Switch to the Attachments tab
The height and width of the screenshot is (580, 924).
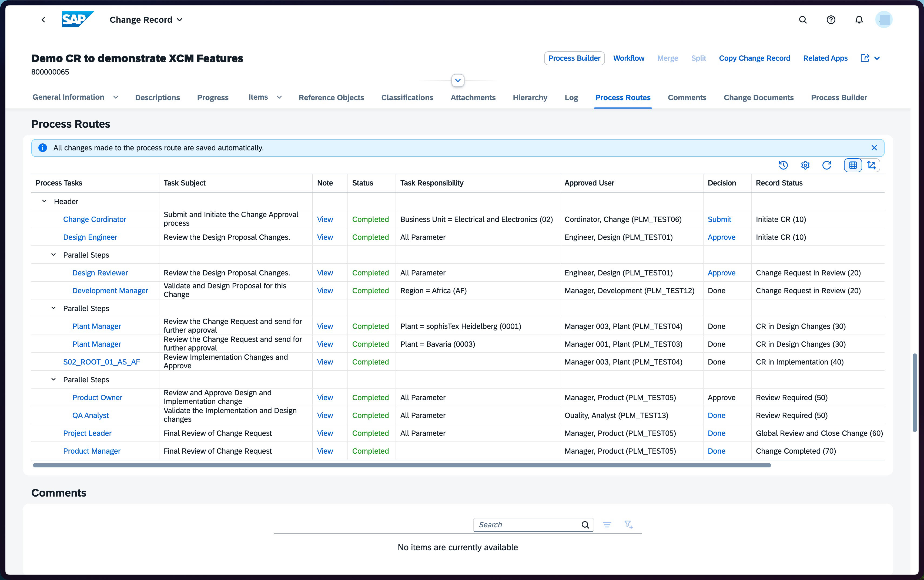[473, 97]
